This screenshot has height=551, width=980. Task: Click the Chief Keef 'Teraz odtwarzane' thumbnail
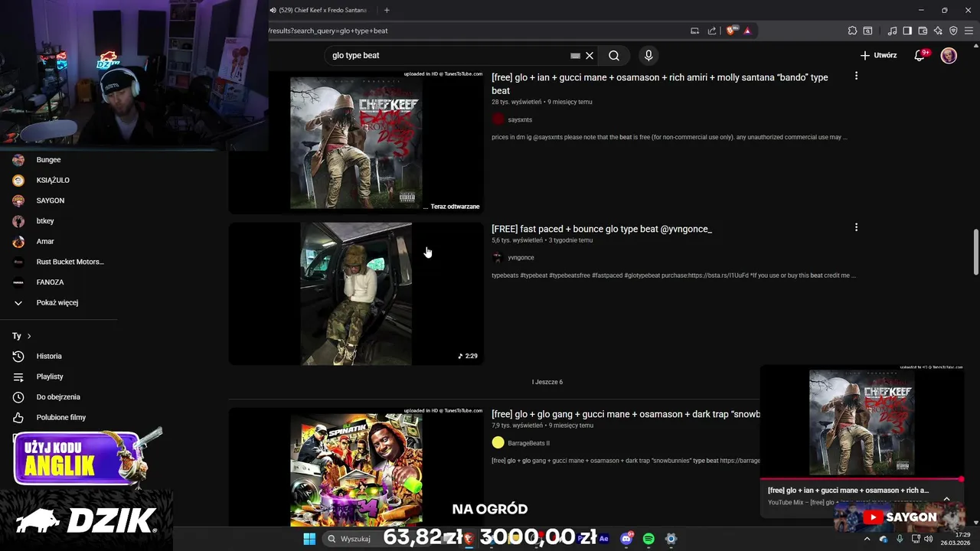pyautogui.click(x=356, y=142)
